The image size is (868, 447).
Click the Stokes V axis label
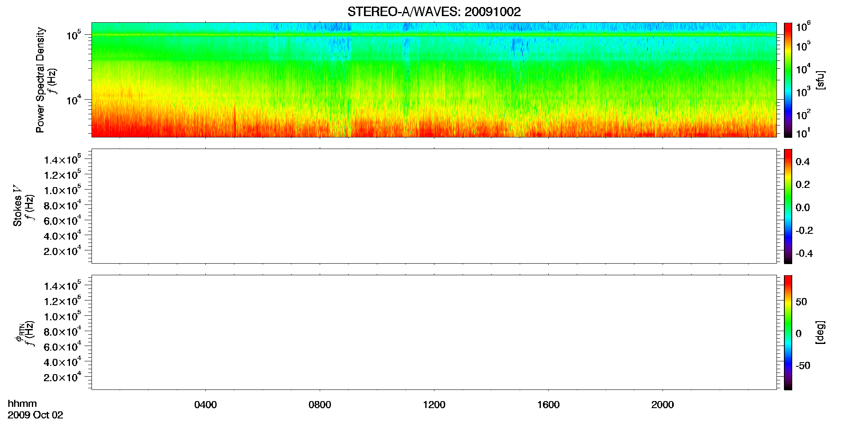(18, 206)
